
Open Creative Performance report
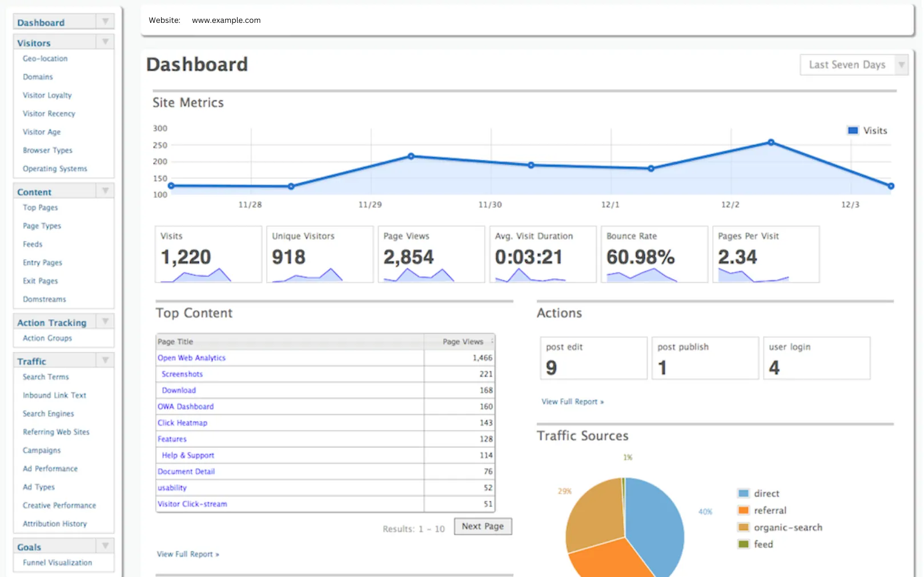(x=59, y=506)
